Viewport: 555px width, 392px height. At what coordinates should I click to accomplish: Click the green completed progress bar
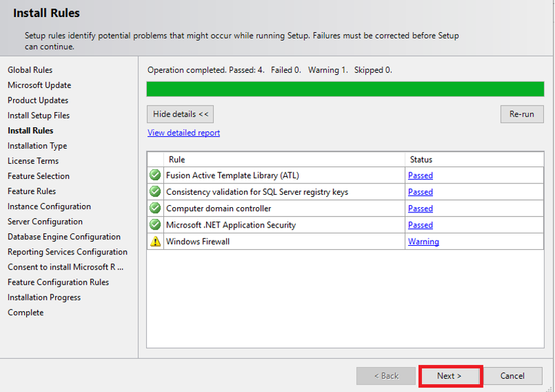pos(345,89)
